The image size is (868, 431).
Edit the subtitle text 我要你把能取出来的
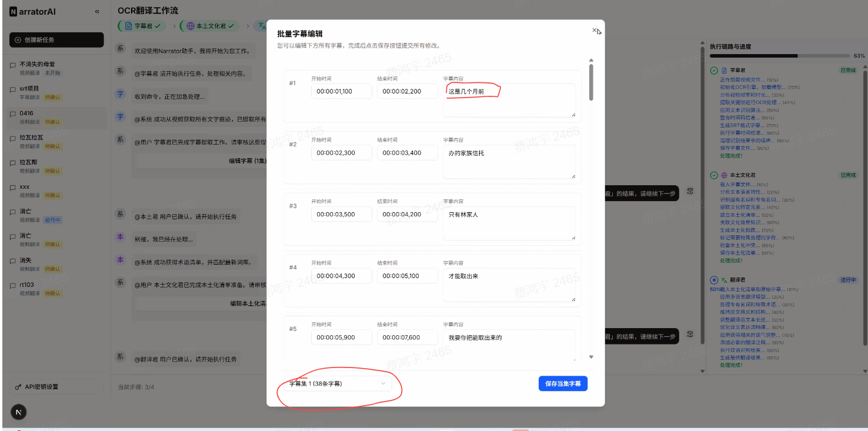click(509, 345)
